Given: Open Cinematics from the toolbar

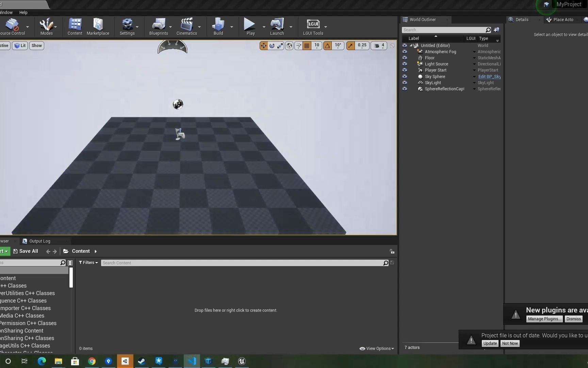Looking at the screenshot, I should coord(187,27).
